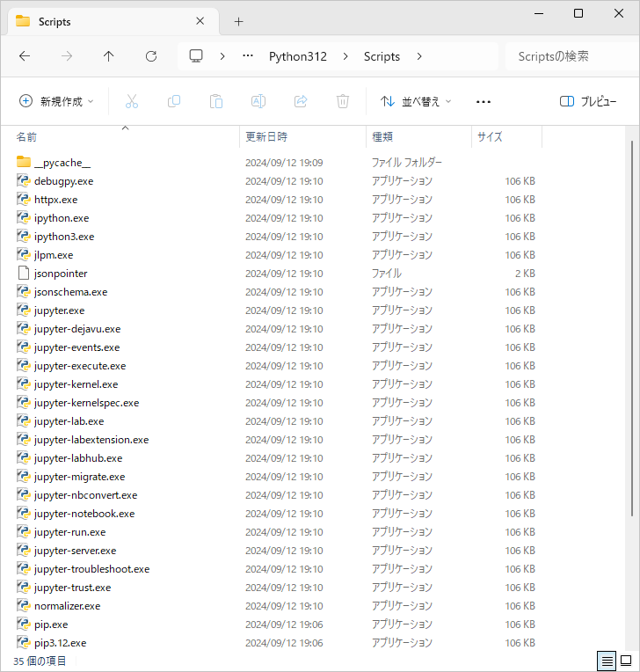Click the Share icon in toolbar

coord(301,101)
